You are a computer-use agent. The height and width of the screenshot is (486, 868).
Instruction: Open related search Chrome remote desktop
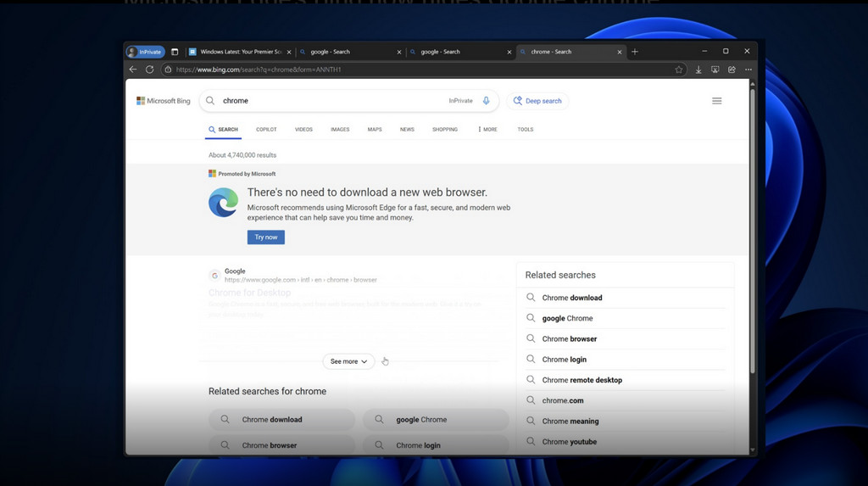(581, 380)
